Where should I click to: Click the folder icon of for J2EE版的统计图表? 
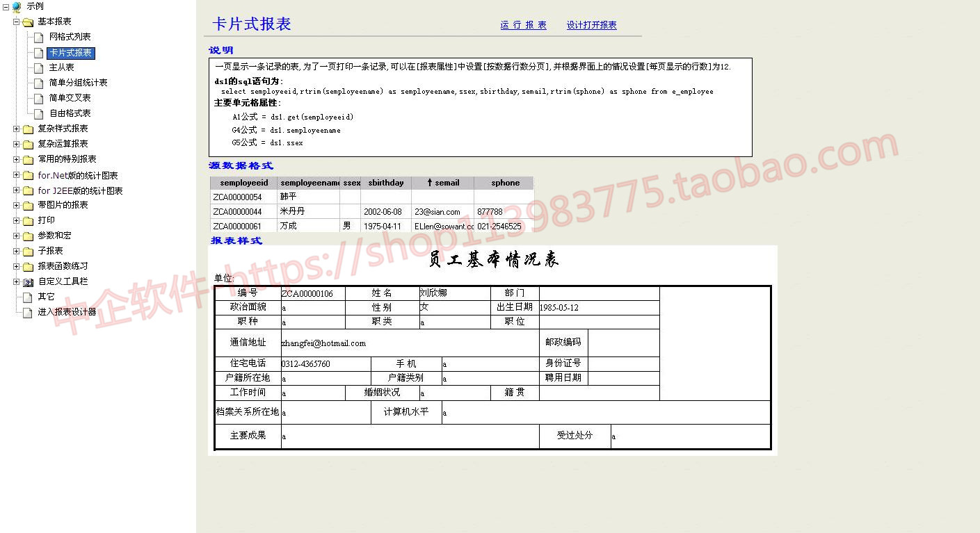pos(28,191)
